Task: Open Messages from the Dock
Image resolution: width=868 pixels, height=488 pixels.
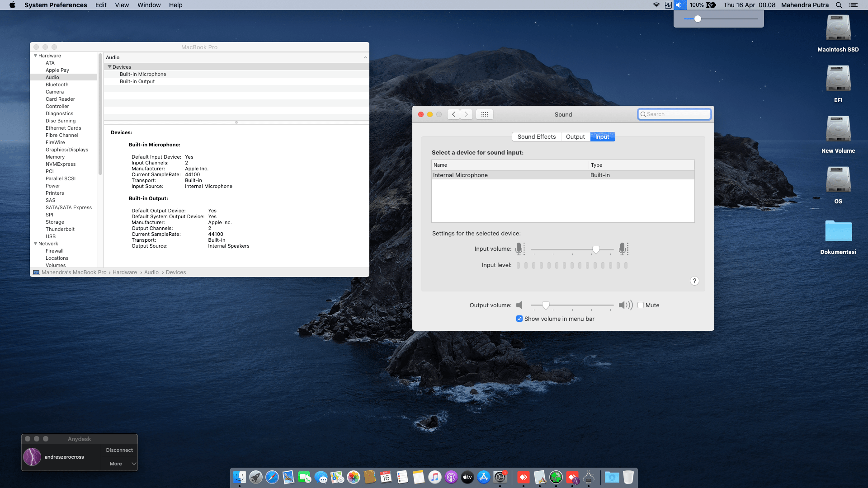Action: [x=321, y=477]
